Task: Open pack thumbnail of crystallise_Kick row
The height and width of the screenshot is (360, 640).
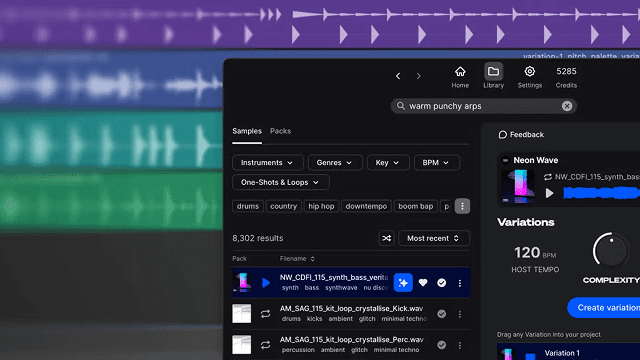Action: (x=242, y=313)
